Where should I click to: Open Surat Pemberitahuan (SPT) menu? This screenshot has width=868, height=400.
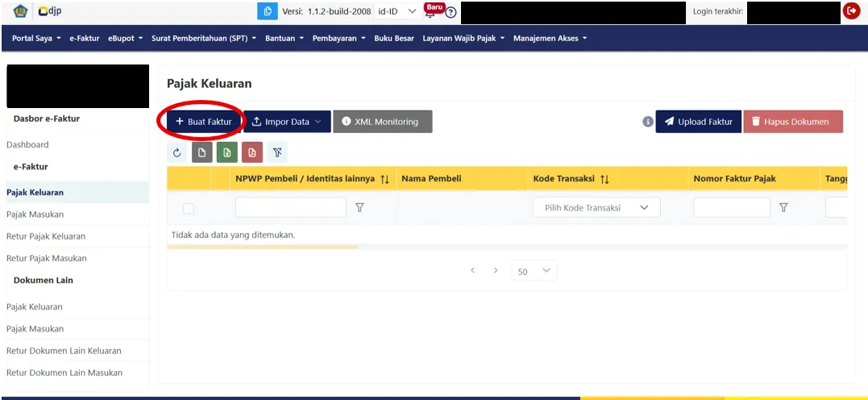204,38
